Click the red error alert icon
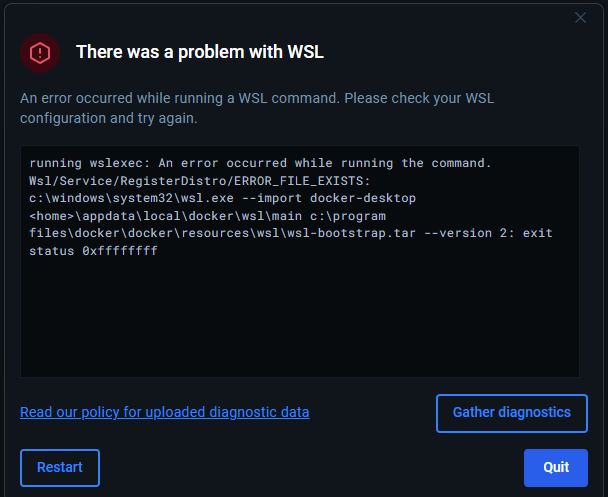The image size is (608, 497). click(40, 52)
